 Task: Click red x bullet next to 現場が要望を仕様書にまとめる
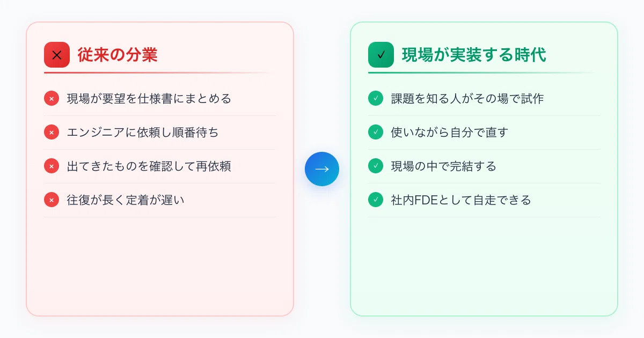[x=52, y=99]
